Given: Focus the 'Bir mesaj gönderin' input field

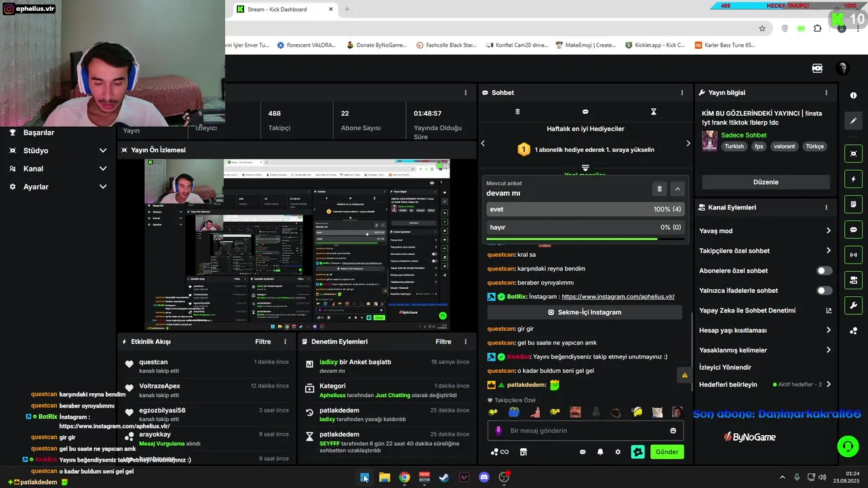Looking at the screenshot, I should (x=585, y=430).
